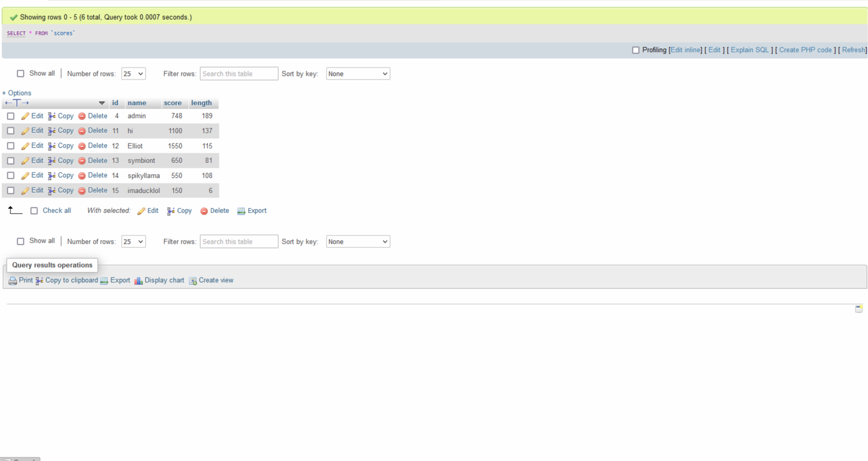Click the Copy icon in hi row
This screenshot has height=461, width=868.
click(x=51, y=131)
